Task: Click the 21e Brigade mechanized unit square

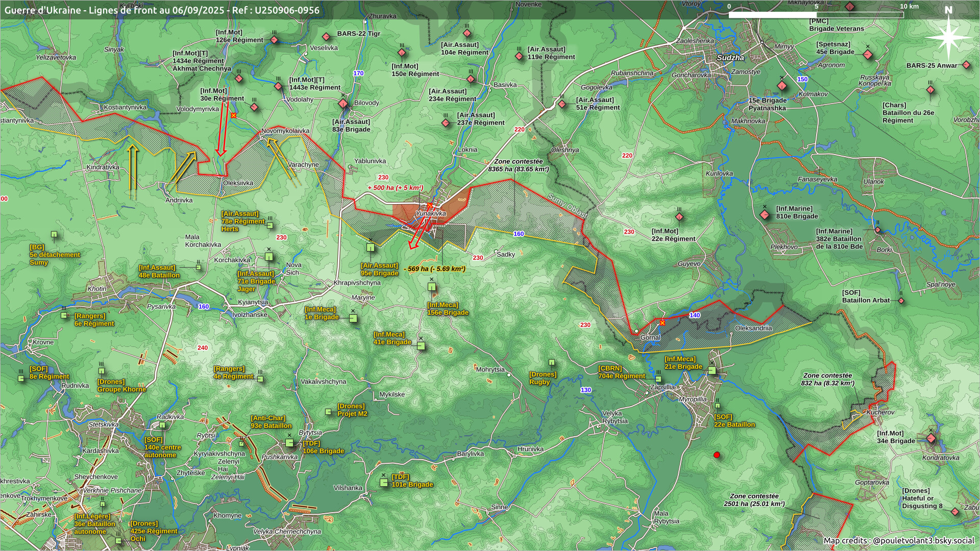Action: click(712, 370)
